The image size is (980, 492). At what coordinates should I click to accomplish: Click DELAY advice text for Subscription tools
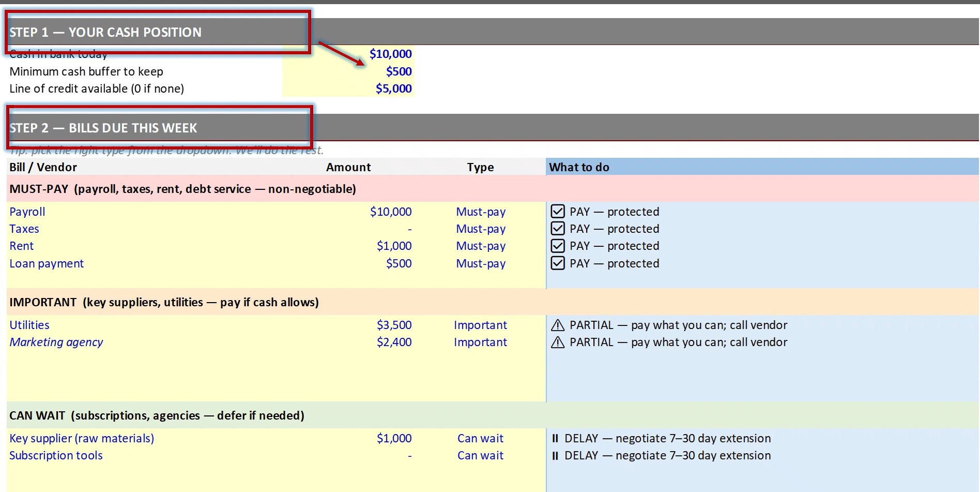[x=668, y=455]
